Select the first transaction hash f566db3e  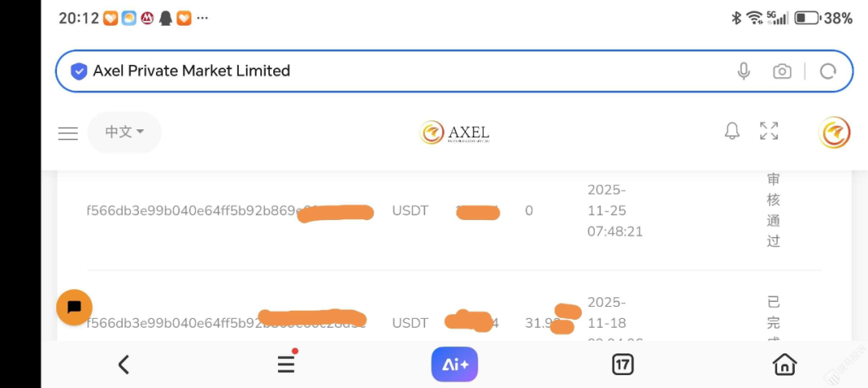[x=193, y=211]
